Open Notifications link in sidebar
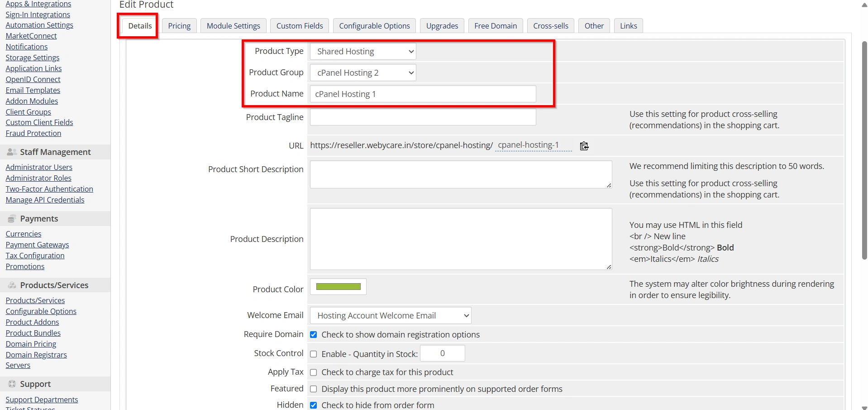 (26, 47)
